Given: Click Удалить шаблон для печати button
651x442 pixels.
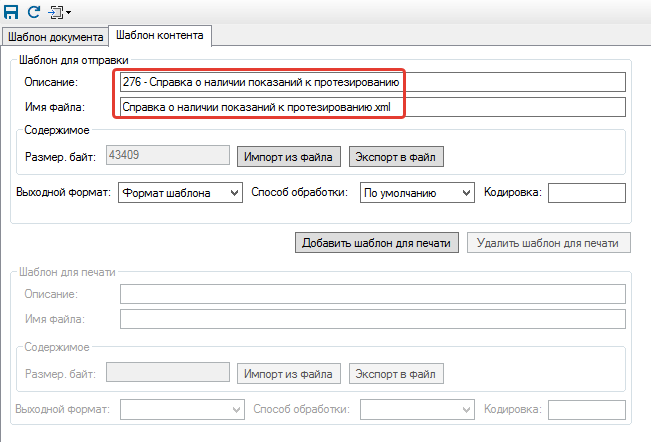Looking at the screenshot, I should tap(548, 243).
